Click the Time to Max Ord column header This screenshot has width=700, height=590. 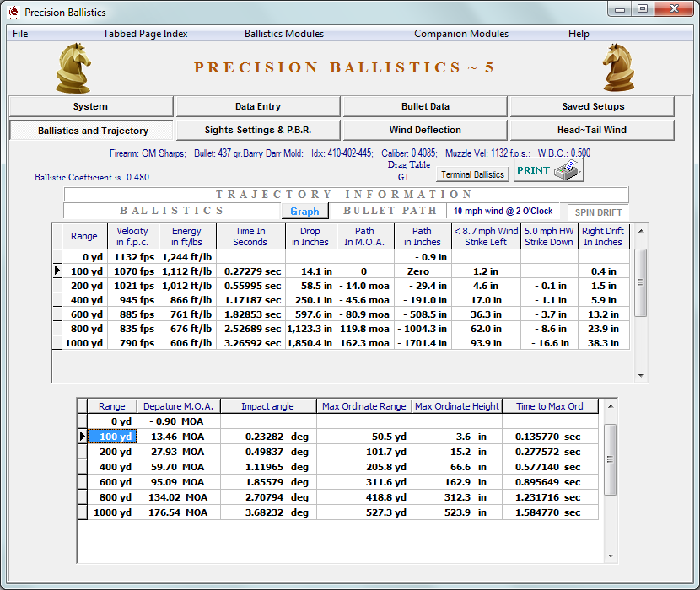(x=550, y=406)
